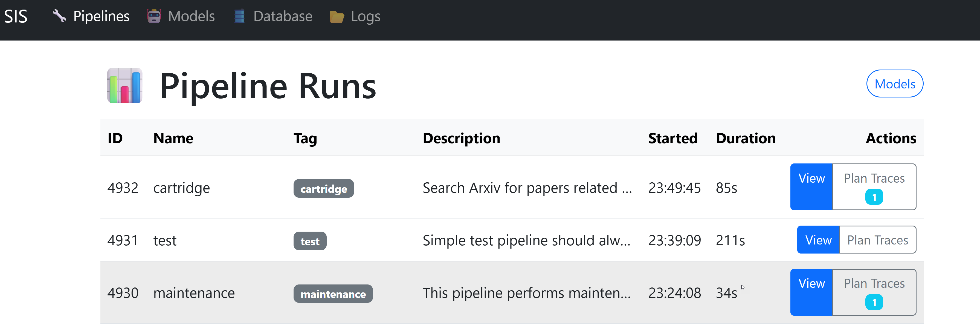View pipeline run 4932 cartridge
Image resolution: width=980 pixels, height=328 pixels.
pos(811,186)
